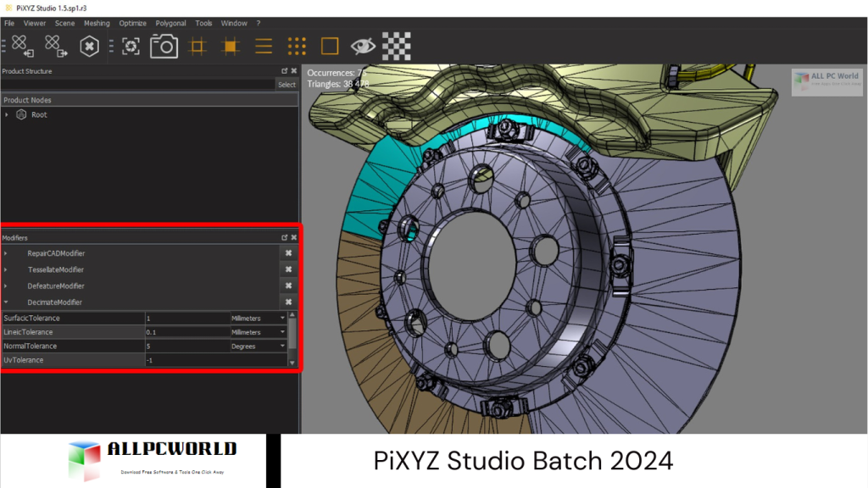Click the UvTolerance label
This screenshot has width=868, height=488.
point(23,359)
